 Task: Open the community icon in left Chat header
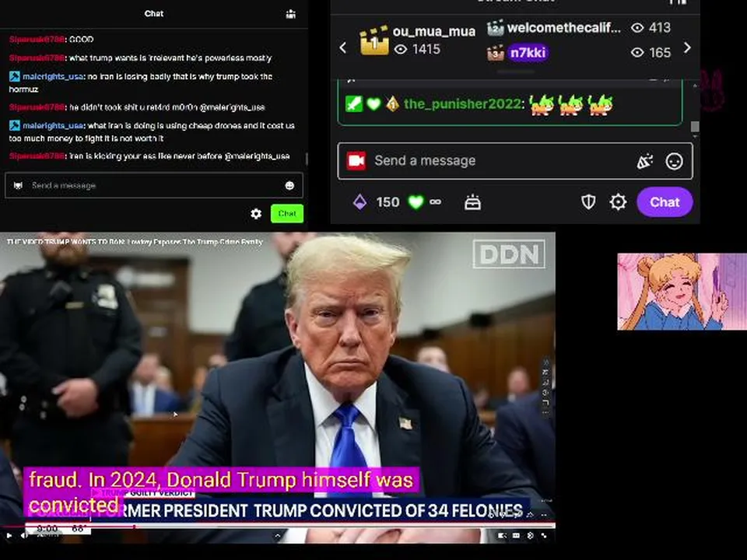coord(290,14)
